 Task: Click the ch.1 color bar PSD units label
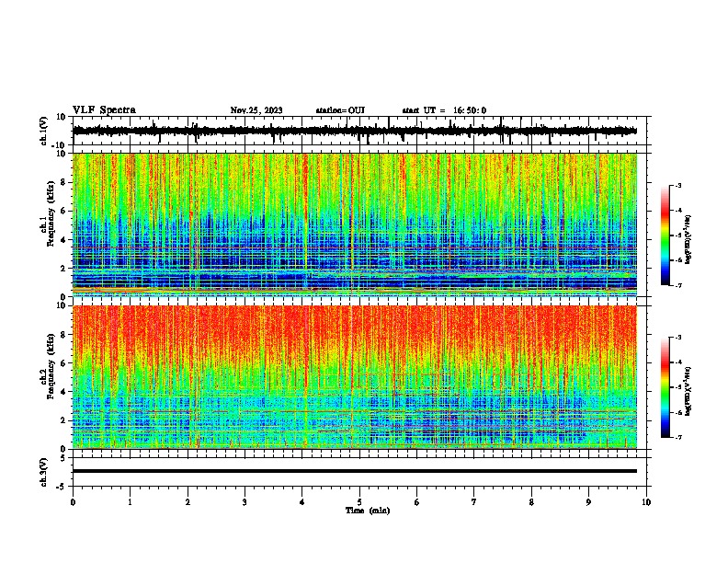click(688, 240)
